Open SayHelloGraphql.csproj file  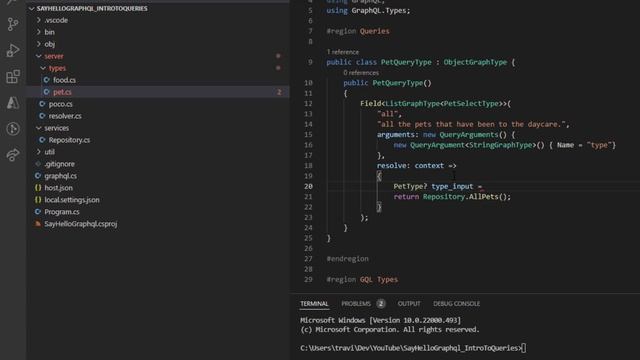(x=80, y=224)
